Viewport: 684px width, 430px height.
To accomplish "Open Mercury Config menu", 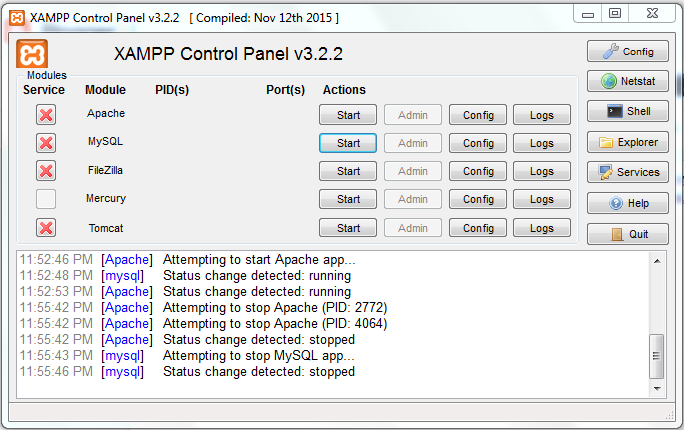I will pyautogui.click(x=478, y=199).
